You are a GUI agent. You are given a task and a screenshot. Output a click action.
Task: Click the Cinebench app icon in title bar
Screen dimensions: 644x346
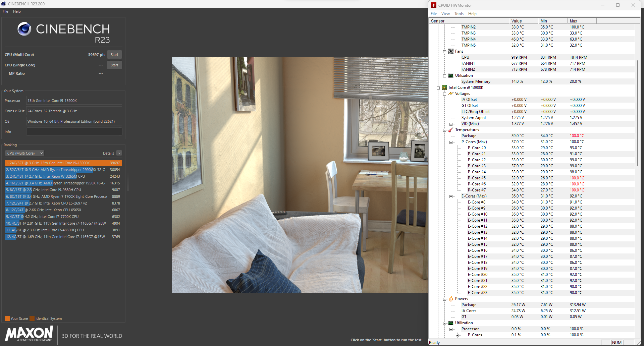coord(3,4)
